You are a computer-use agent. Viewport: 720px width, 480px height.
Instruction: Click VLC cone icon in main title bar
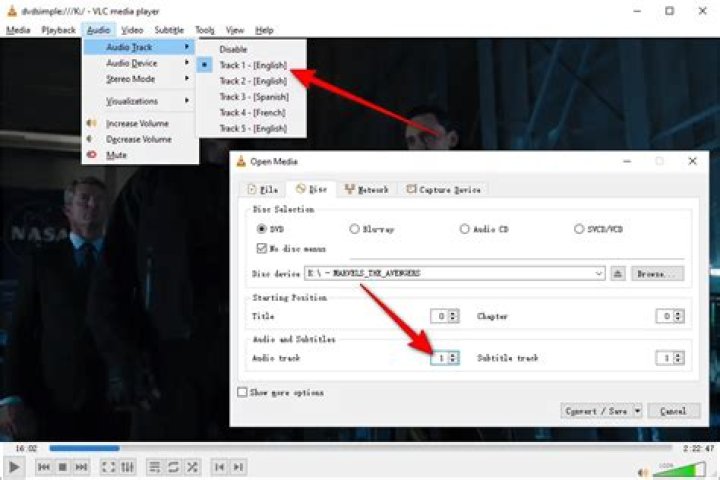11,11
